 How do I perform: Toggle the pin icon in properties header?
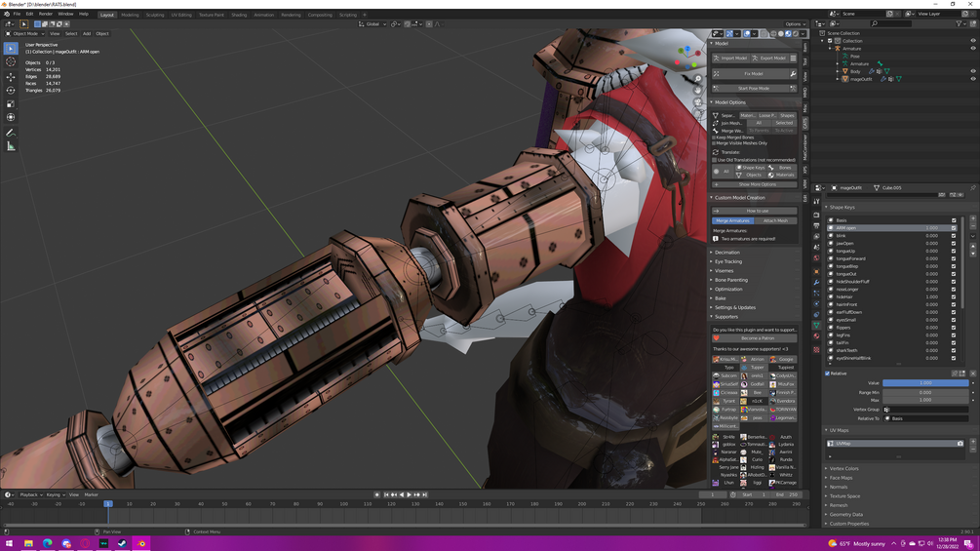click(x=972, y=187)
